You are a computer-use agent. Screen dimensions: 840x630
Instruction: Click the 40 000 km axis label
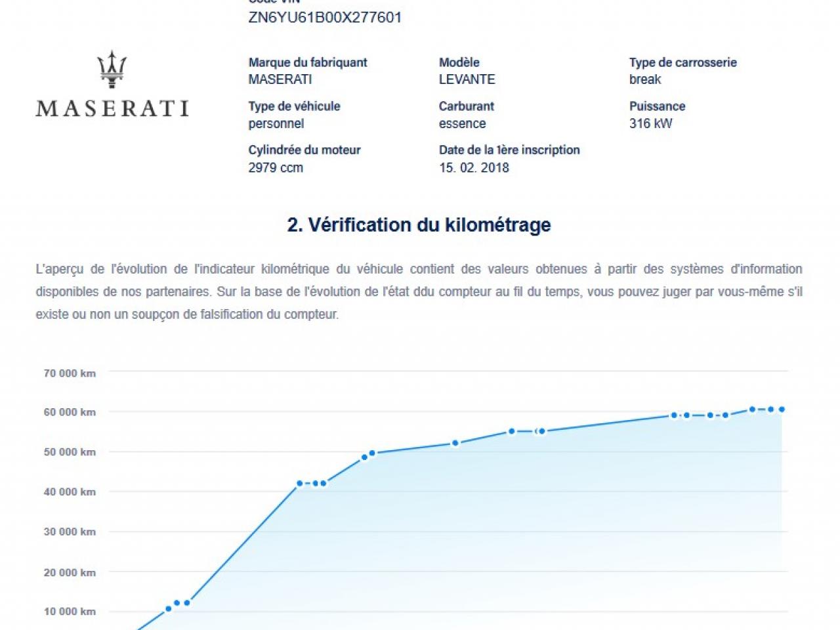click(x=70, y=492)
